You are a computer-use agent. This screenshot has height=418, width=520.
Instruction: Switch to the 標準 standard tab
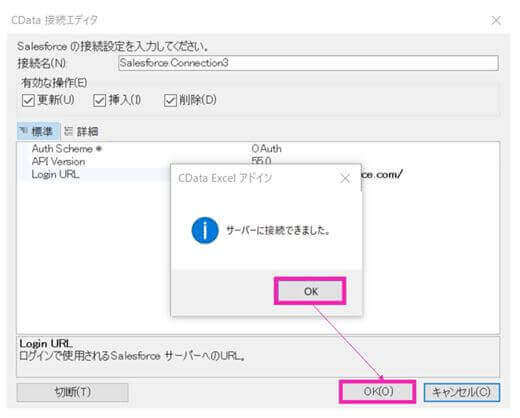pyautogui.click(x=38, y=131)
